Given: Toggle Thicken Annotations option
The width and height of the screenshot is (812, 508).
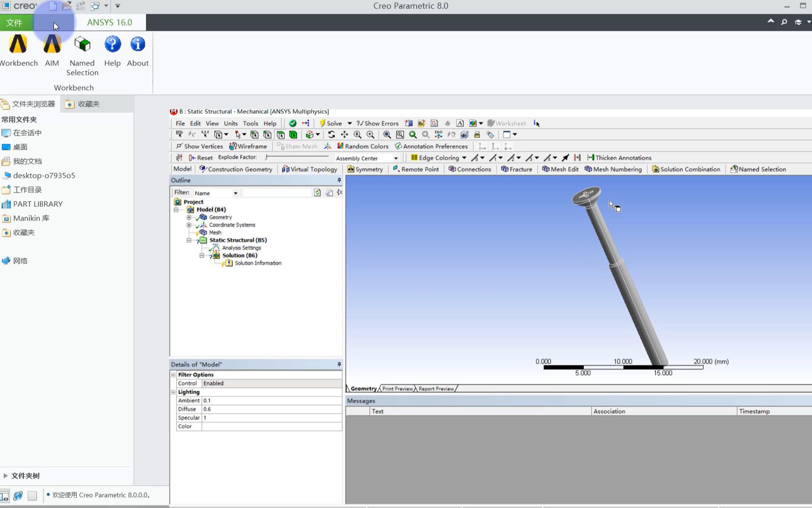Looking at the screenshot, I should 619,158.
